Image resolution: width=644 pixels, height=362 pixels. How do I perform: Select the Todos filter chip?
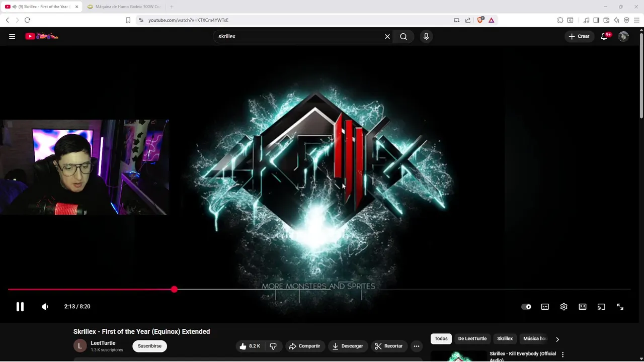coord(441,339)
